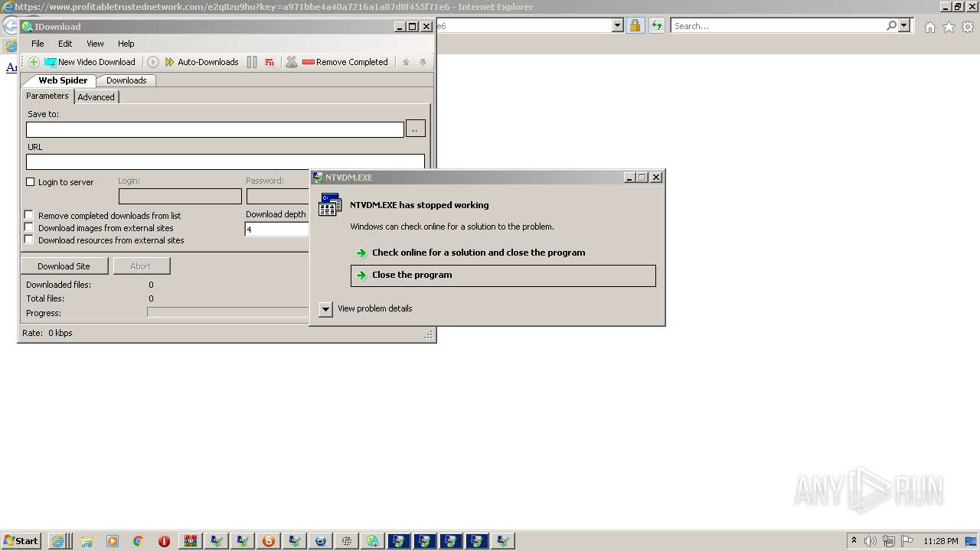This screenshot has height=551, width=980.
Task: Open the IE address bar dropdown
Action: [x=618, y=26]
